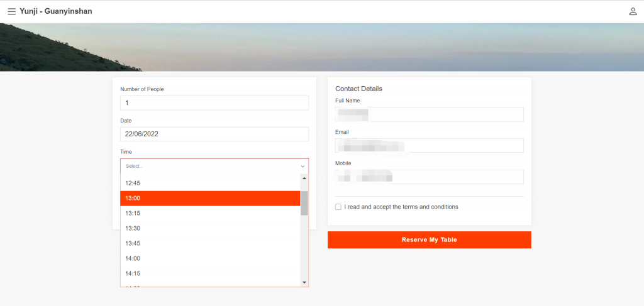Click the Date field showing 22/06/2022
The height and width of the screenshot is (306, 644).
coord(214,134)
